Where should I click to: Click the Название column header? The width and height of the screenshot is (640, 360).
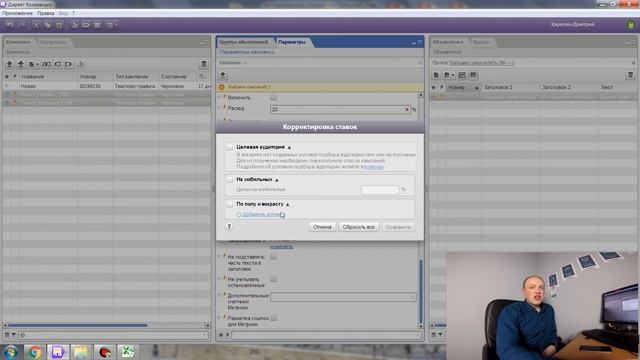[x=49, y=76]
